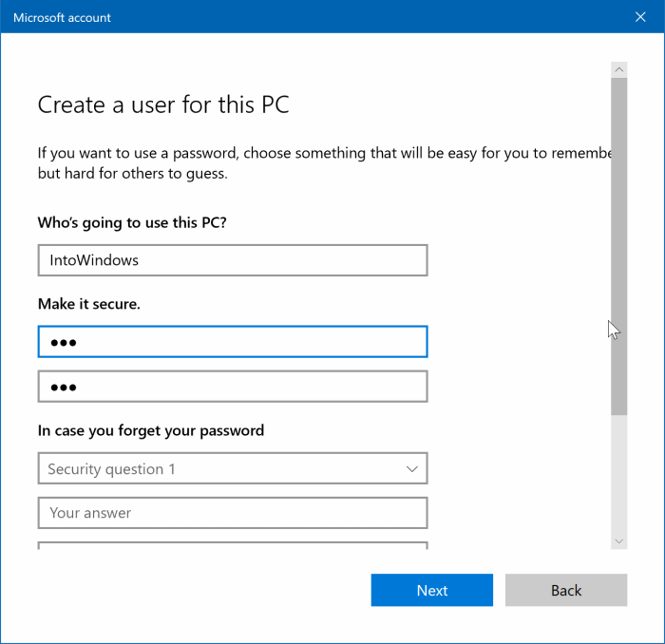Click the 'Microsoft account' window title
The image size is (665, 644).
[62, 17]
